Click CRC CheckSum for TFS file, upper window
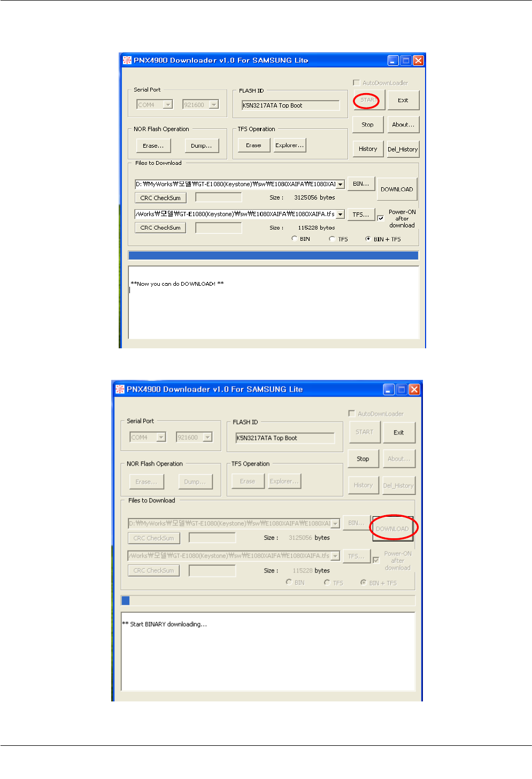Screen dimensions: 532x779 [160, 228]
